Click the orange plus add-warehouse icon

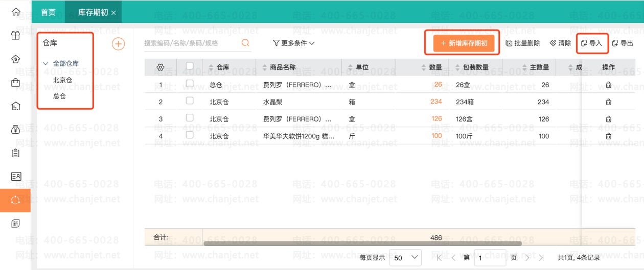(118, 44)
